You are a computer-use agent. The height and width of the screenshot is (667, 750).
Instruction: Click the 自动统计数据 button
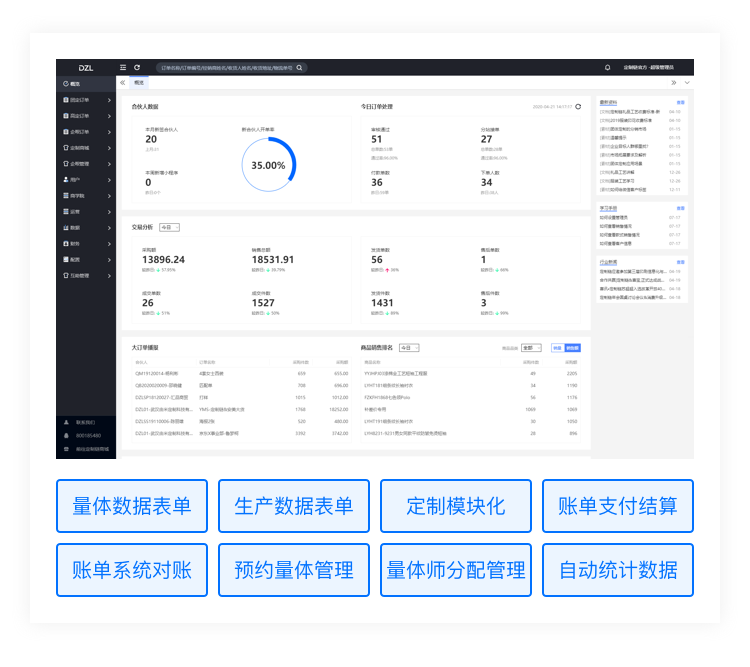618,570
